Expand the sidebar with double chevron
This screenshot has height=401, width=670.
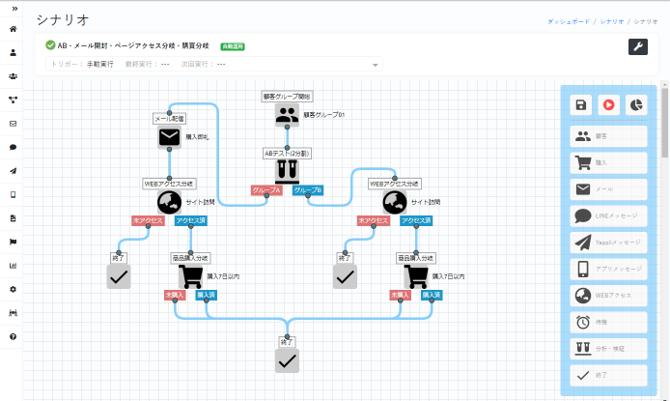pyautogui.click(x=15, y=9)
